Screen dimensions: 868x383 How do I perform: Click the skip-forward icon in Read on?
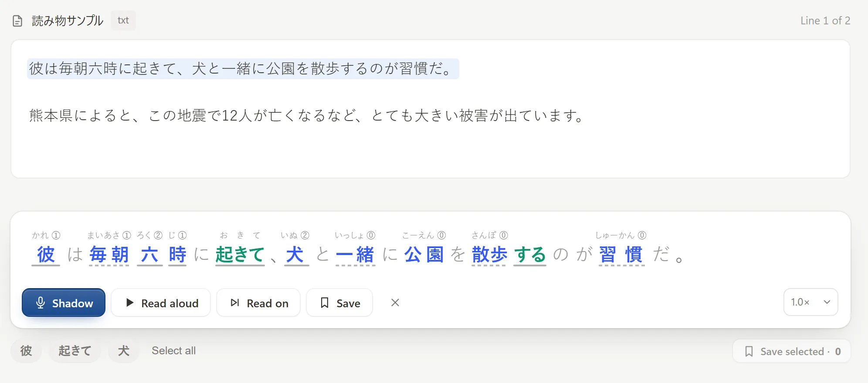coord(235,302)
